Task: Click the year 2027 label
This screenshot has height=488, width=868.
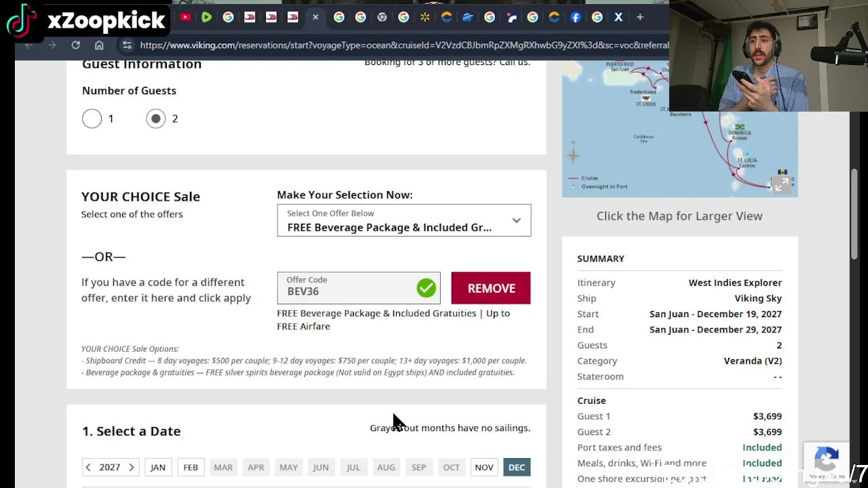Action: coord(109,467)
